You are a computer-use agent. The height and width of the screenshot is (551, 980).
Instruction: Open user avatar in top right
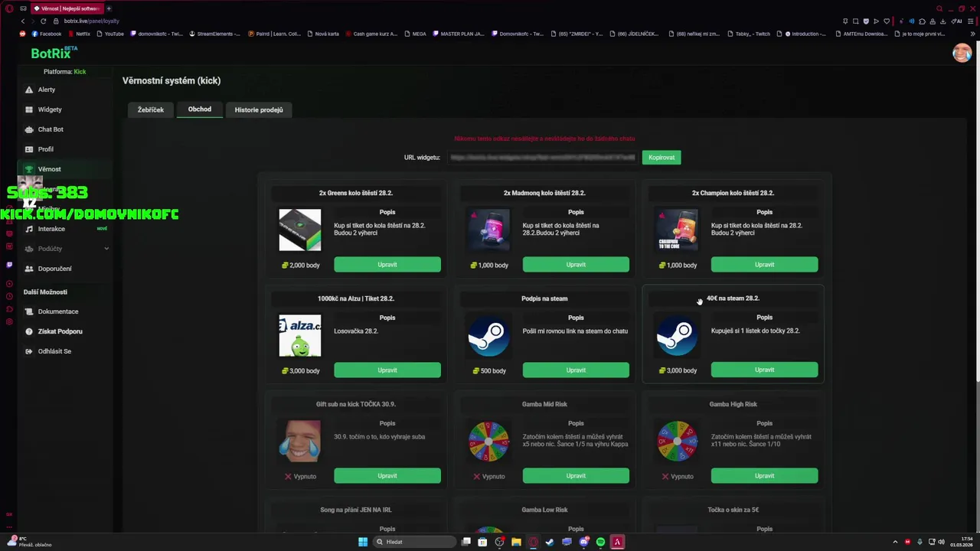click(x=962, y=53)
